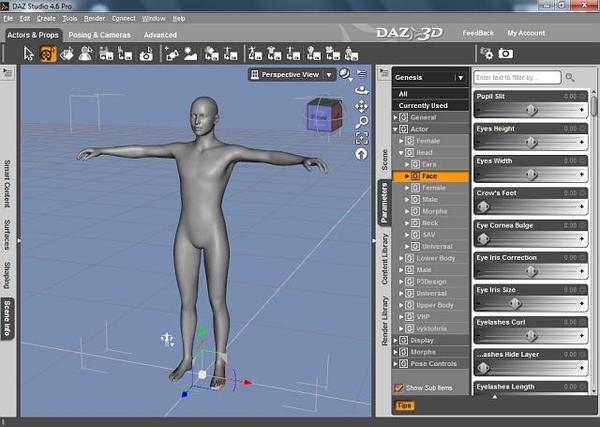Viewport: 600px width, 427px height.
Task: Open Eyes Width parameter settings gear
Action: pyautogui.click(x=583, y=161)
